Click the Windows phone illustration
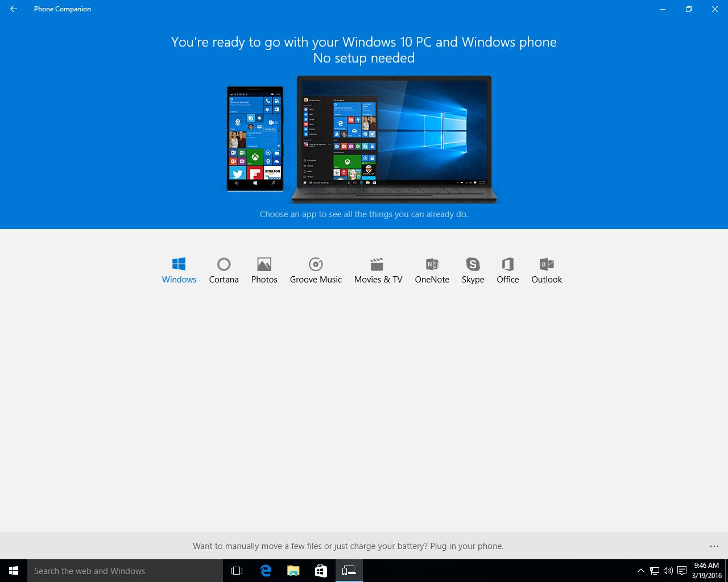728x582 pixels. [x=255, y=139]
